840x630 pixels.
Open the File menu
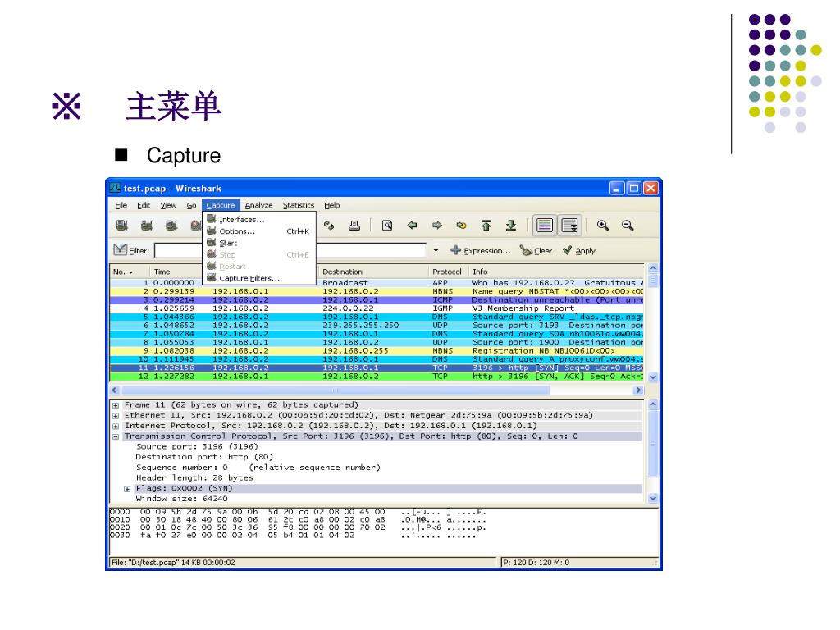(121, 205)
